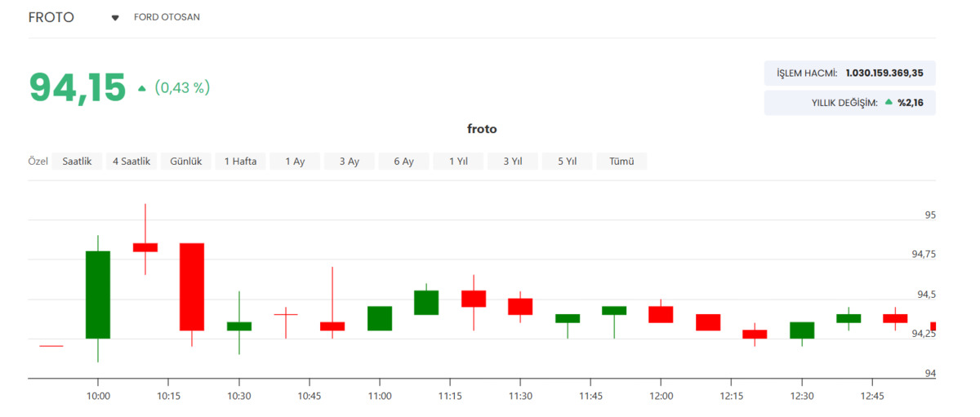Show the 1 Ay chart period

(295, 162)
